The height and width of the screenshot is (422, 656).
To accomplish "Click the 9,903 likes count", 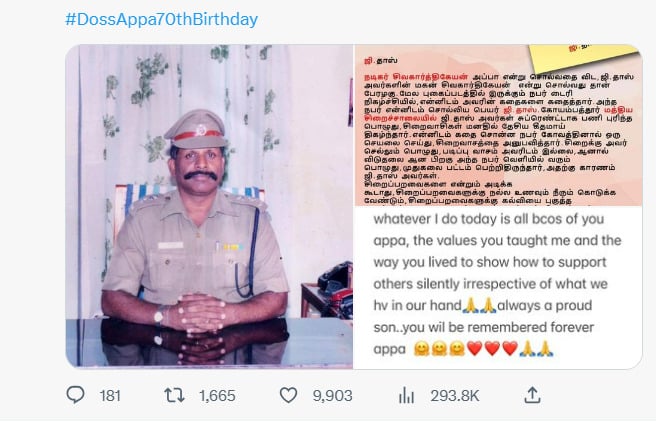I will (x=333, y=396).
